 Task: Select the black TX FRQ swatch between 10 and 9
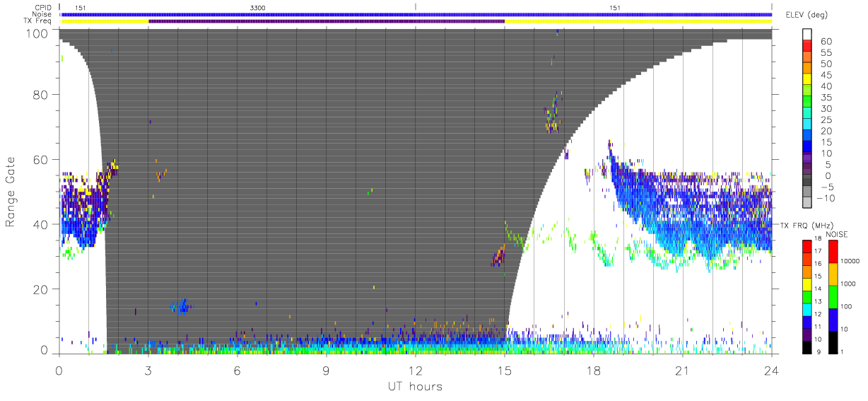(808, 346)
